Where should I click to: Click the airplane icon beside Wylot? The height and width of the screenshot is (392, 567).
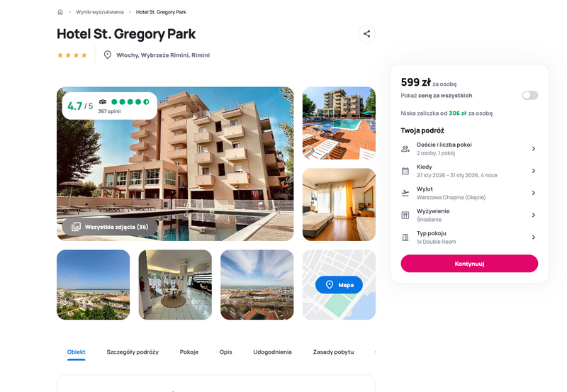click(x=405, y=193)
